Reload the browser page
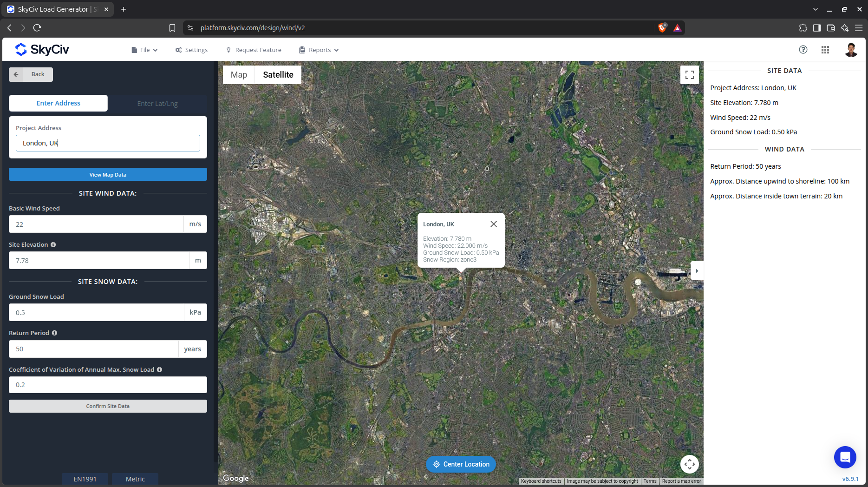868x487 pixels. tap(37, 28)
